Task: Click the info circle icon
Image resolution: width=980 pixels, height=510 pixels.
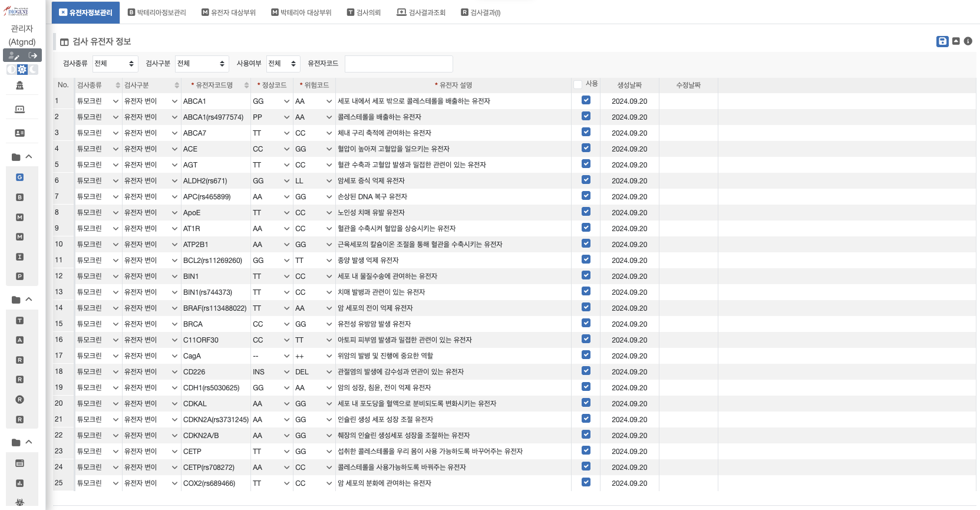Action: (968, 41)
